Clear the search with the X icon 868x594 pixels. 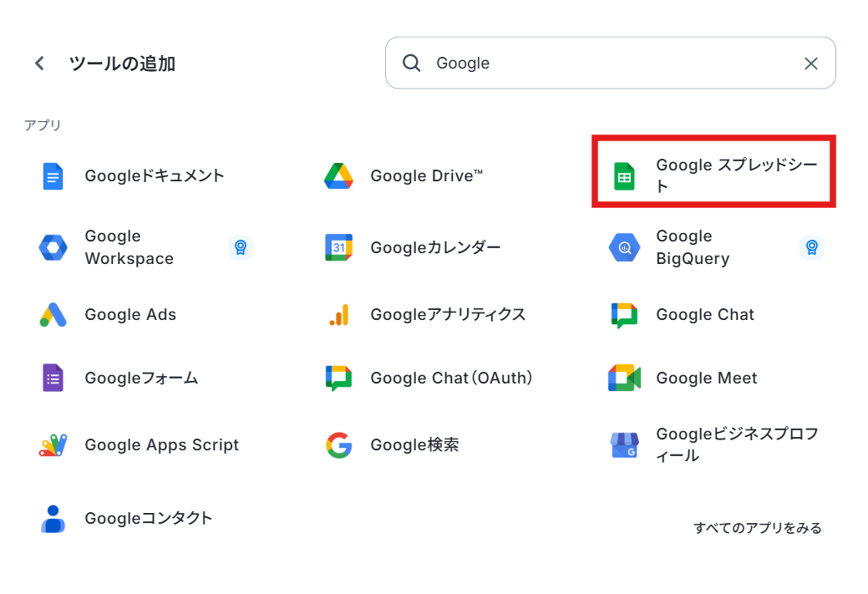pyautogui.click(x=811, y=63)
